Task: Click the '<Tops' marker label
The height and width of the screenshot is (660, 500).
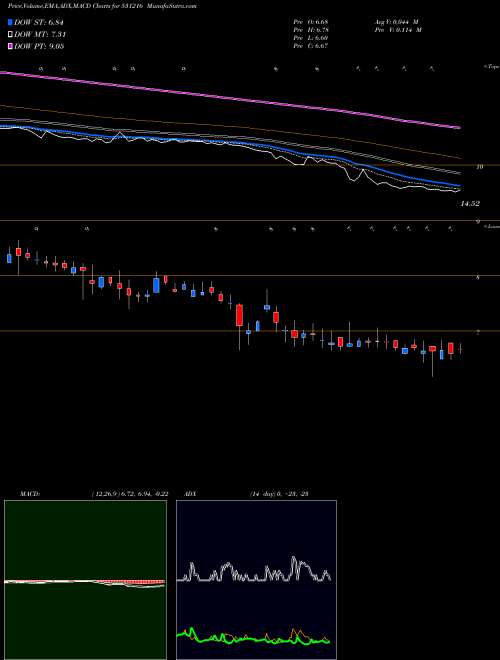Action: point(492,67)
